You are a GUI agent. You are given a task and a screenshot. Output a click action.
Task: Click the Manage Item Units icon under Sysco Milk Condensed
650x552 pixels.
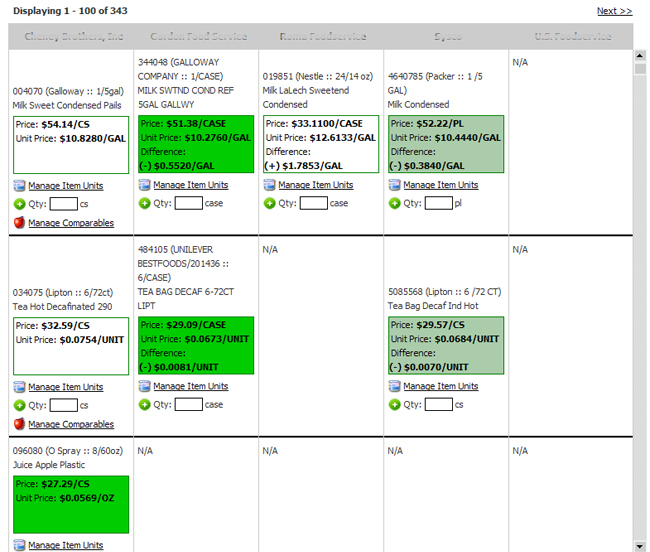point(395,185)
